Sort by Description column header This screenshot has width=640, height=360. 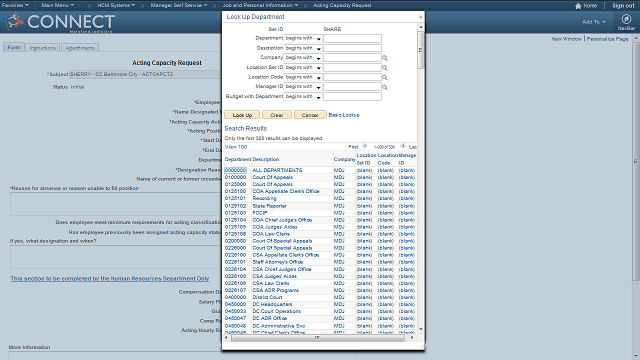[x=266, y=159]
